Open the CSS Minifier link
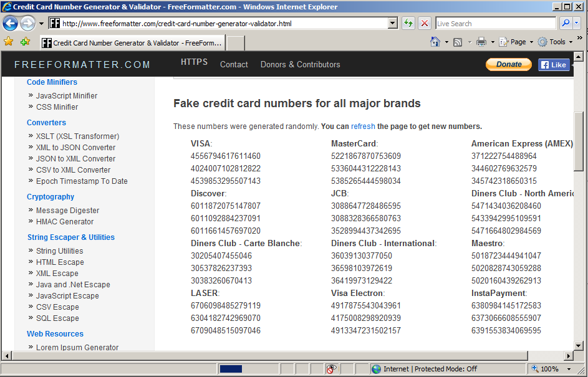Viewport: 588px width, 377px height. click(57, 107)
